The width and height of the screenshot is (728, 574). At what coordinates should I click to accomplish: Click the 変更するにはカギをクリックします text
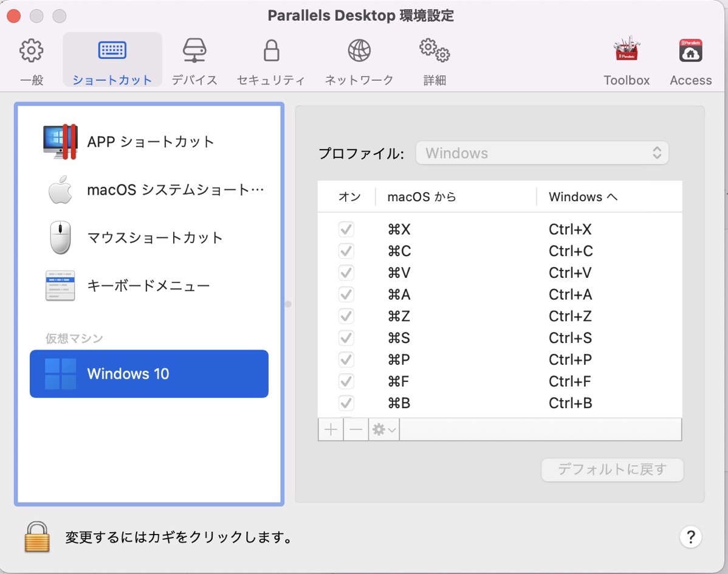click(x=179, y=538)
